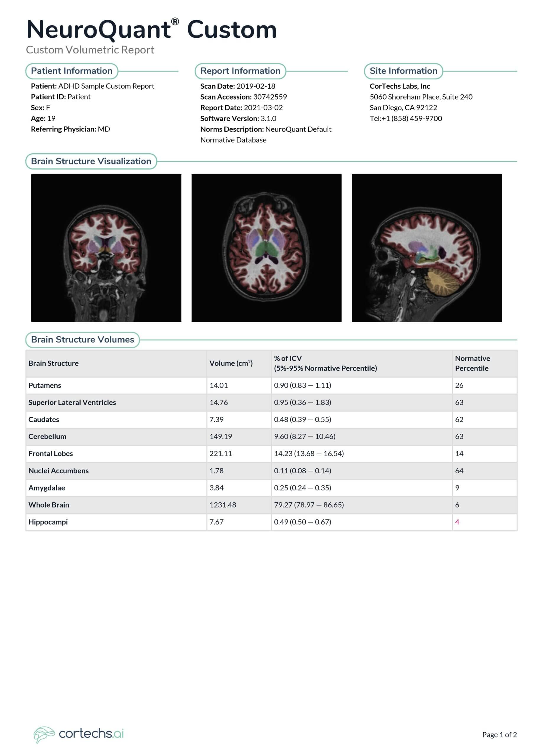Image resolution: width=543 pixels, height=756 pixels.
Task: Click the cortechs.ai wordmark text
Action: pyautogui.click(x=91, y=734)
